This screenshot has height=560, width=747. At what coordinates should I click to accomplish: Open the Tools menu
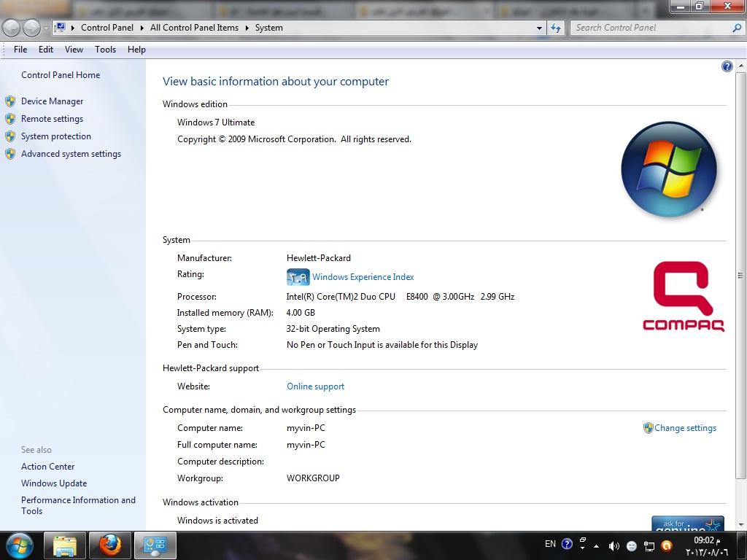(x=105, y=50)
